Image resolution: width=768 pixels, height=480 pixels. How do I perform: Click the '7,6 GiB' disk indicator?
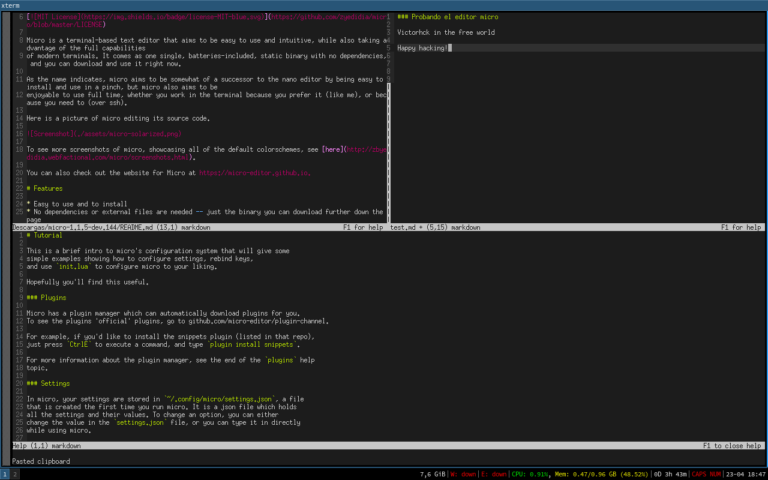[432, 474]
